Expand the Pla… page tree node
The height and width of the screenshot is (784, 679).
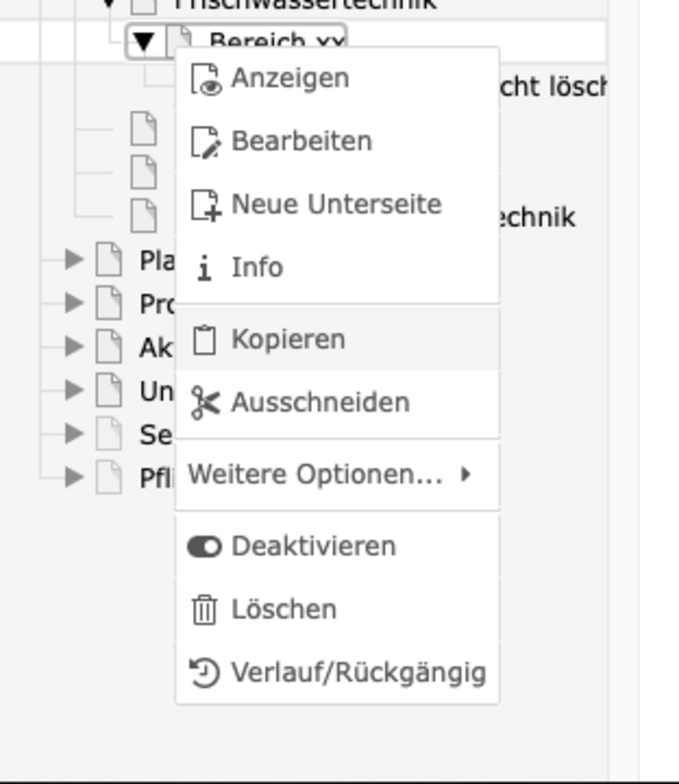[74, 259]
